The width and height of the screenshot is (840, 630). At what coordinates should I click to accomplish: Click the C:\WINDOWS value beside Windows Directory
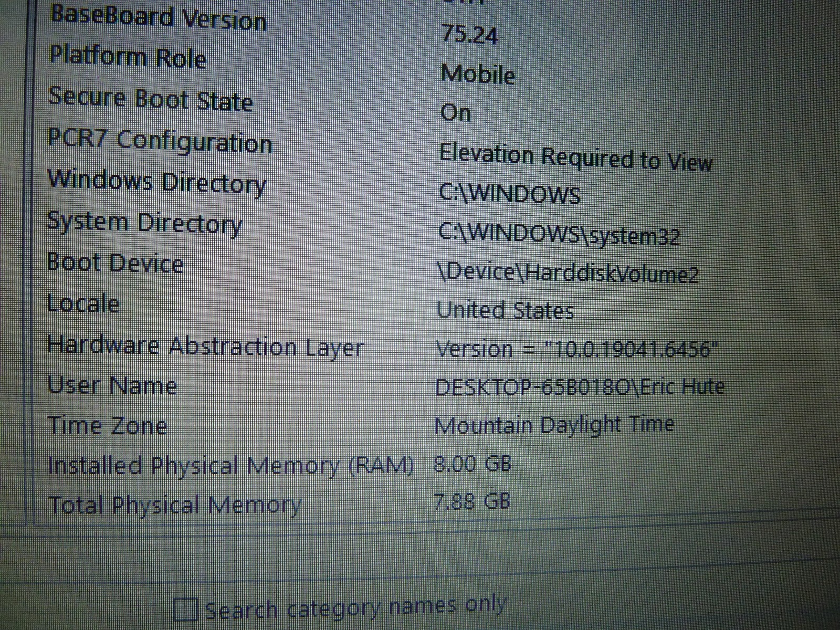(510, 194)
